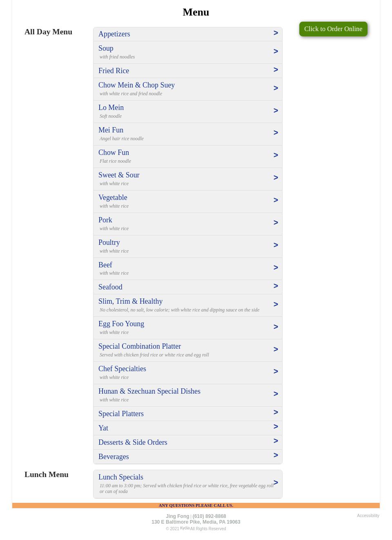Open the Poultry category
392x540 pixels.
[109, 242]
